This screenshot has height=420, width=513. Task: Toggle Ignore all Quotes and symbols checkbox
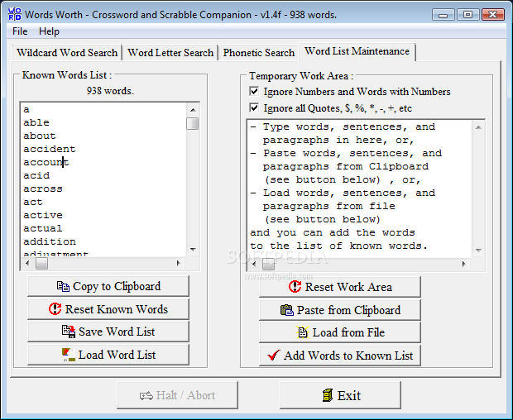(254, 107)
